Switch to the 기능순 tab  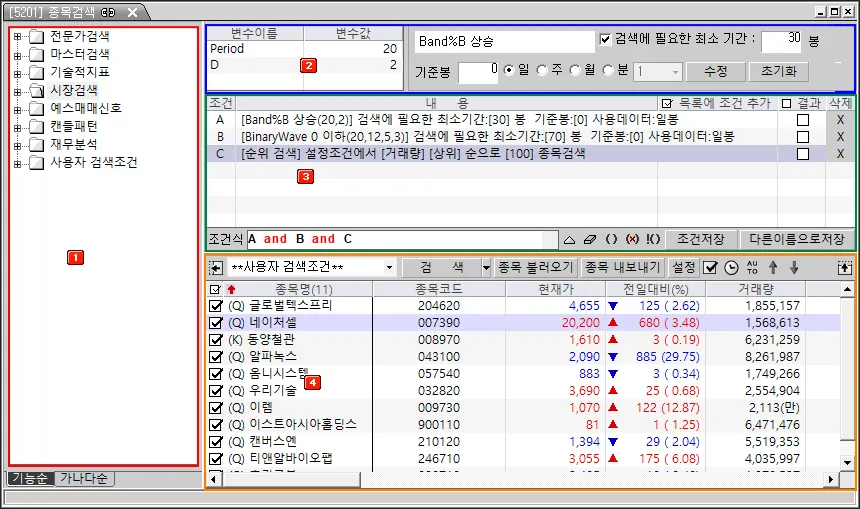click(30, 478)
